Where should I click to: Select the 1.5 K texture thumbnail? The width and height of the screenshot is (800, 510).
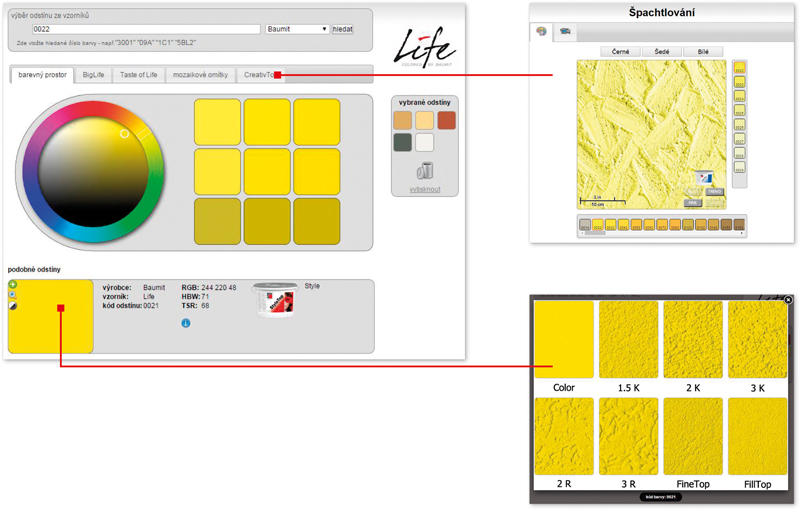(629, 339)
